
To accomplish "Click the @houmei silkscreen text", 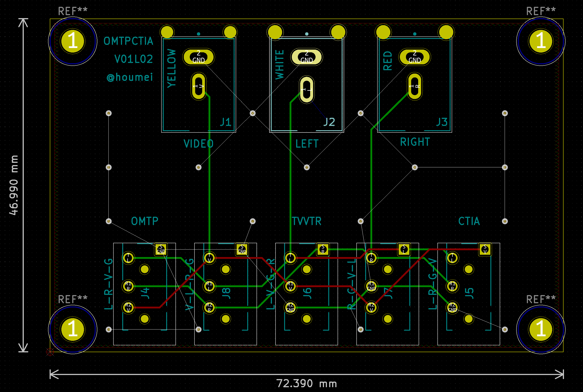I will (130, 77).
